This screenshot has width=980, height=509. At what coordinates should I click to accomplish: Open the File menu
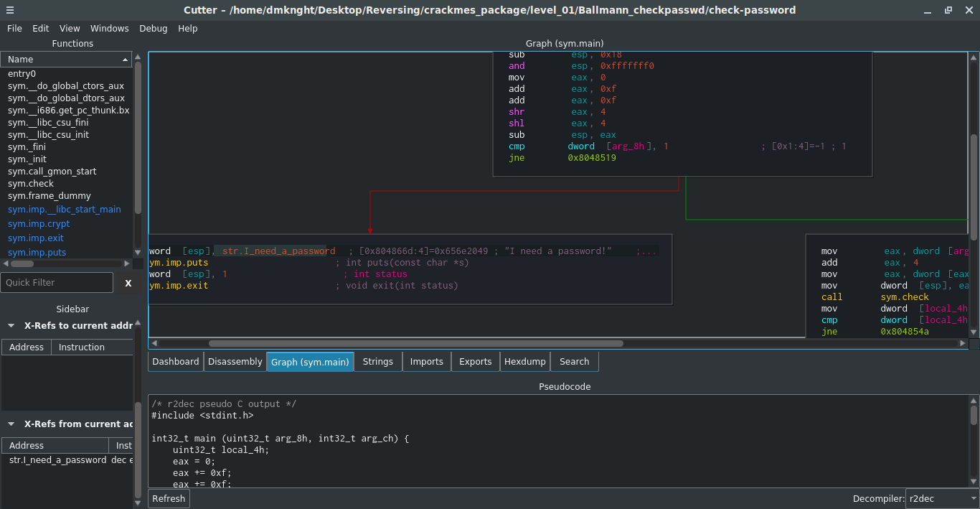click(x=14, y=28)
